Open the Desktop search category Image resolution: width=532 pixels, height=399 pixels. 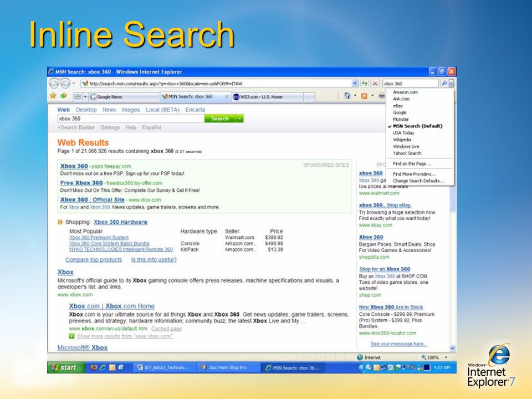(86, 110)
